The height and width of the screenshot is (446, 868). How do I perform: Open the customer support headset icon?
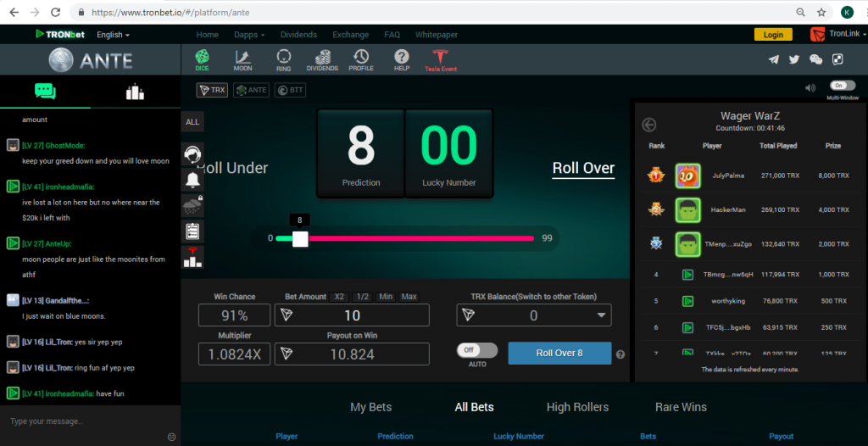point(192,153)
